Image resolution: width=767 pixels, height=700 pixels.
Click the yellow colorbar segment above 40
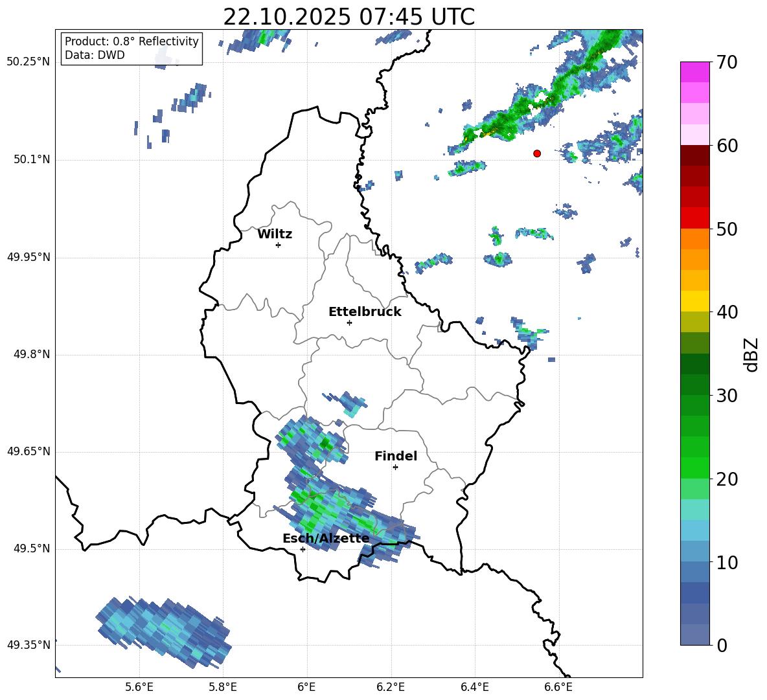[x=694, y=300]
